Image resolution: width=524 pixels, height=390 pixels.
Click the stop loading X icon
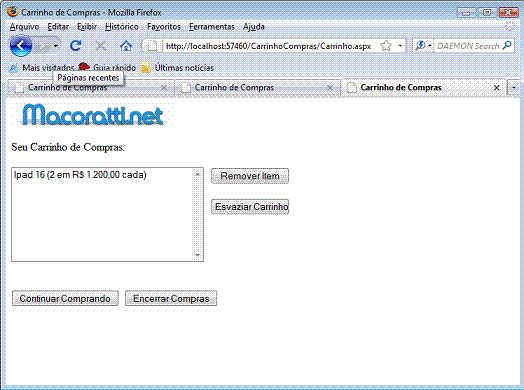[101, 46]
